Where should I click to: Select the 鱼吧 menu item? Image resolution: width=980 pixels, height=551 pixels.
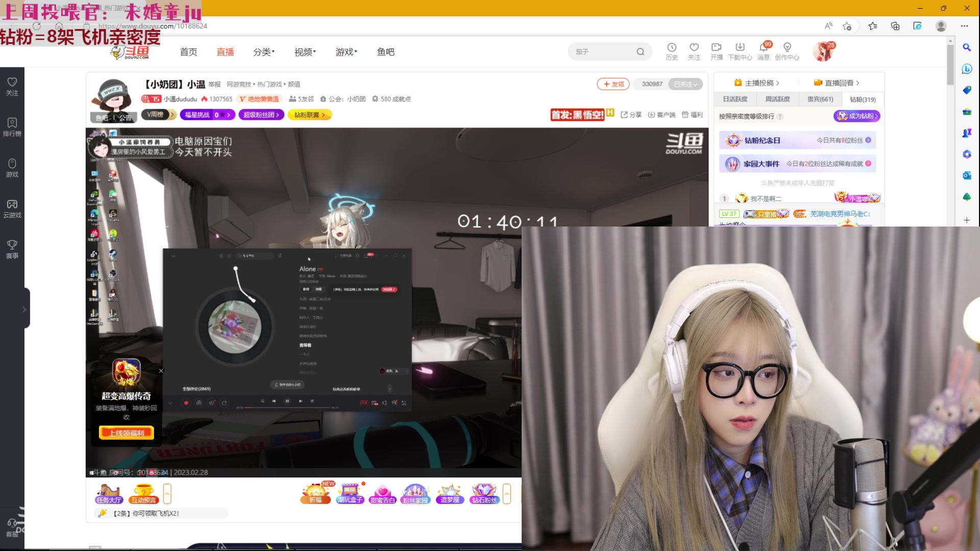point(386,52)
